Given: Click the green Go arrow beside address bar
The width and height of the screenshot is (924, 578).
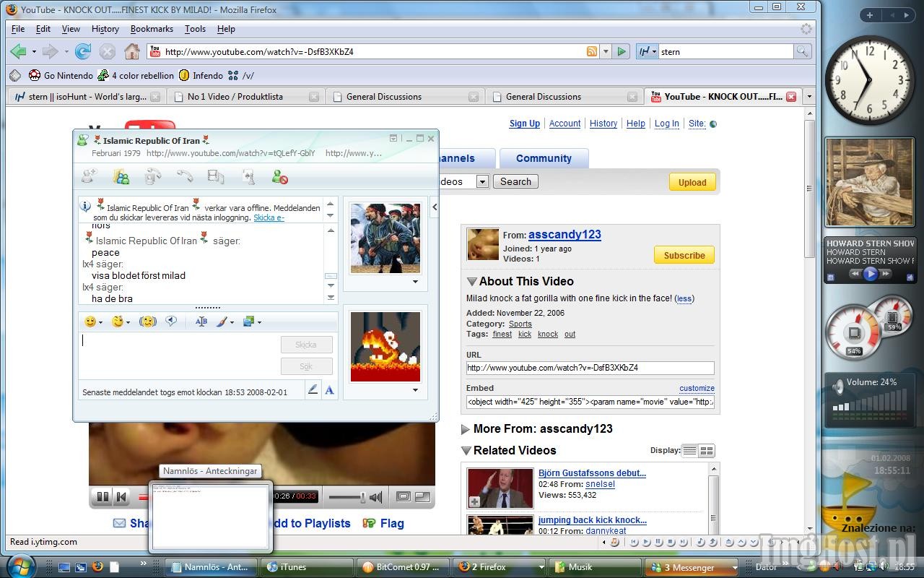Looking at the screenshot, I should pos(622,51).
